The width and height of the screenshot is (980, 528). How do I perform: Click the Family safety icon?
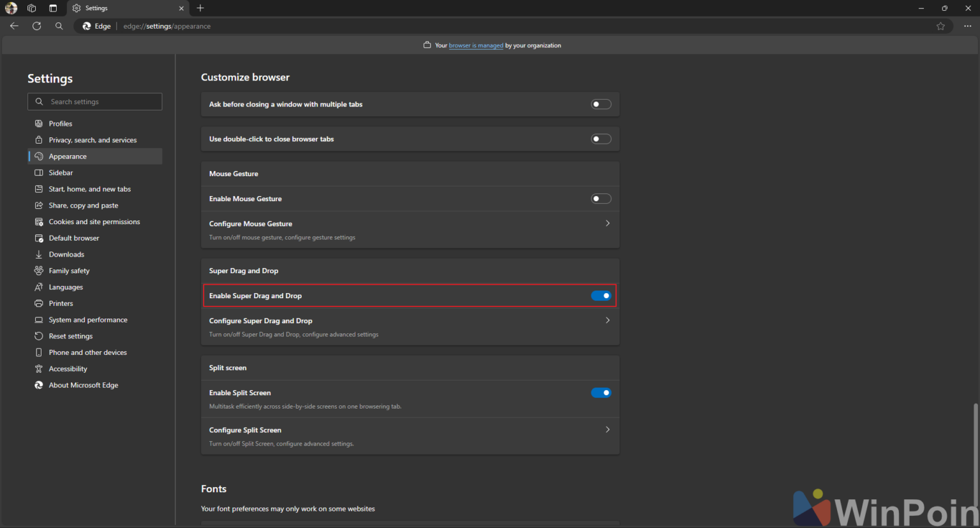pos(39,270)
